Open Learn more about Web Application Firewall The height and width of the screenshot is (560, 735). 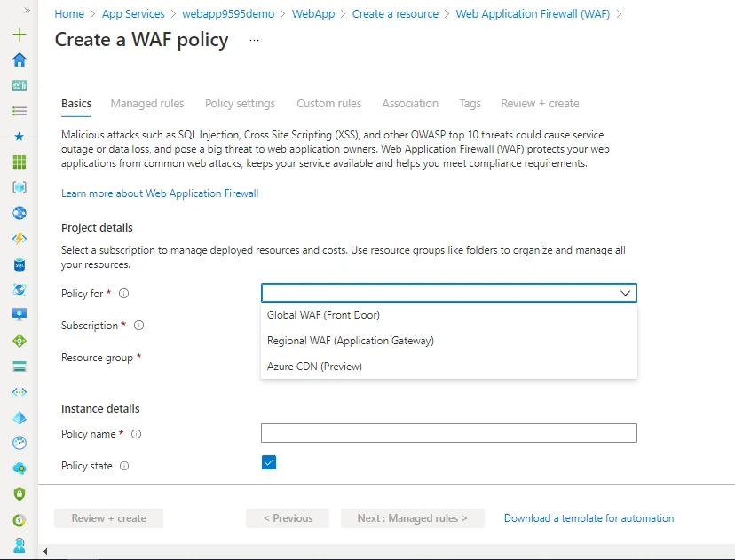click(160, 193)
